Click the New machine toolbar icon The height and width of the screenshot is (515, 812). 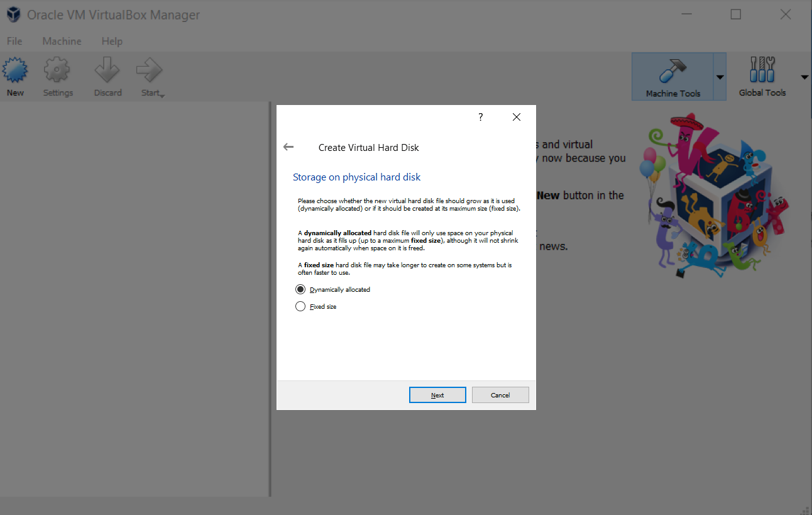point(15,70)
